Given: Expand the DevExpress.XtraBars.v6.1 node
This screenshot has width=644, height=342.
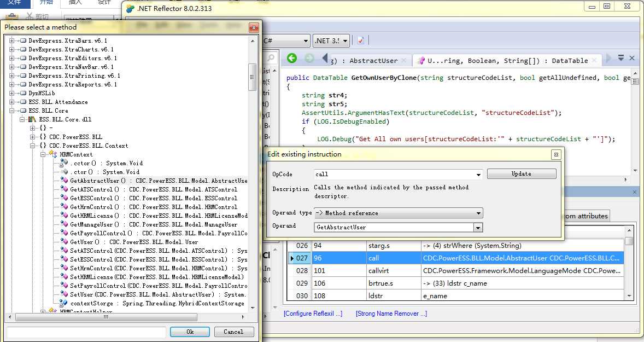Looking at the screenshot, I should pos(11,40).
